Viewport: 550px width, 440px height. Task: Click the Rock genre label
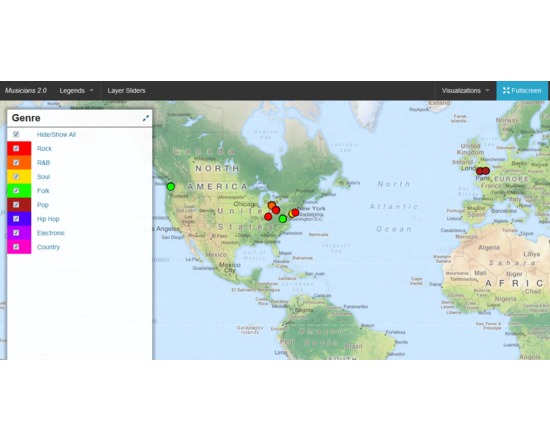(x=44, y=148)
